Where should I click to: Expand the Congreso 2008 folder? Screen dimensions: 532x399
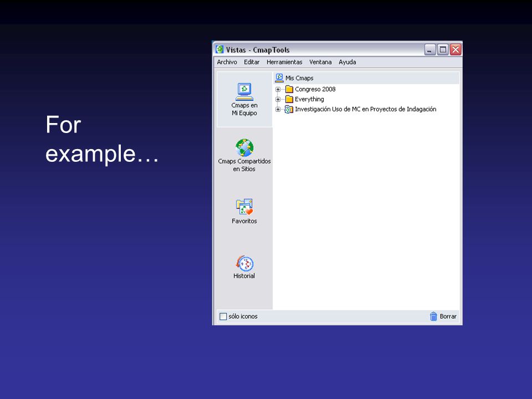click(278, 90)
